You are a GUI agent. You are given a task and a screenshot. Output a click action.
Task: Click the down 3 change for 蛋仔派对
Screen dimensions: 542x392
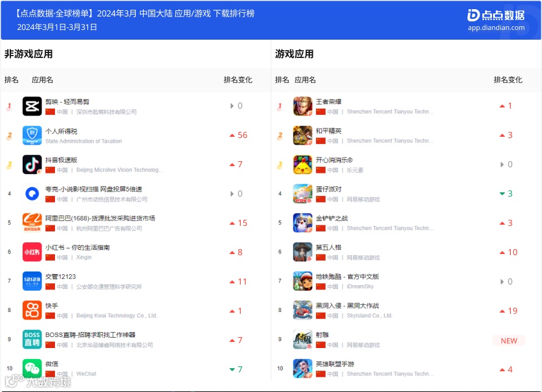tap(506, 194)
